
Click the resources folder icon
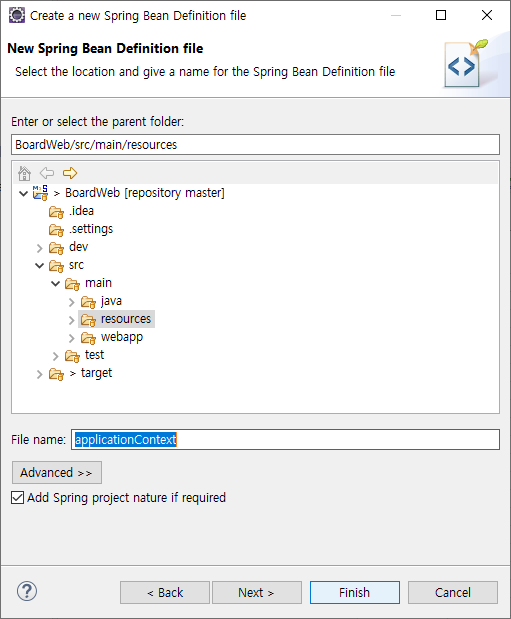coord(88,320)
